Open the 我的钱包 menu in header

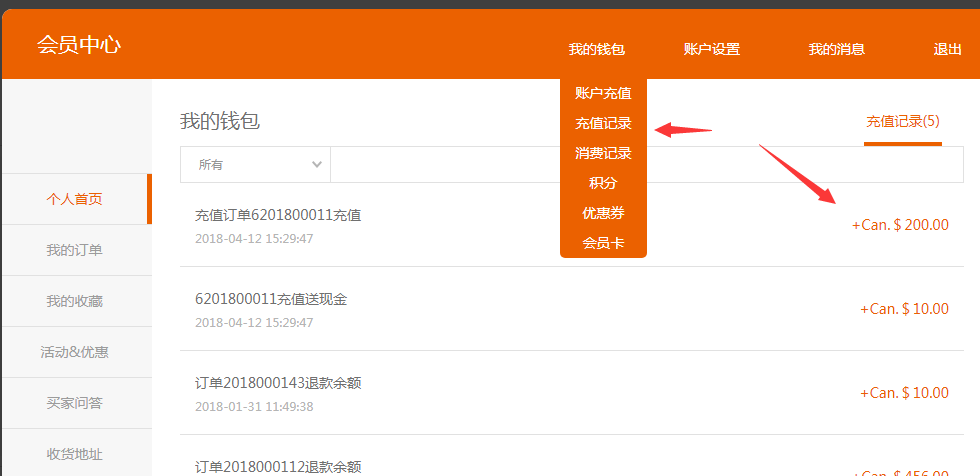596,49
